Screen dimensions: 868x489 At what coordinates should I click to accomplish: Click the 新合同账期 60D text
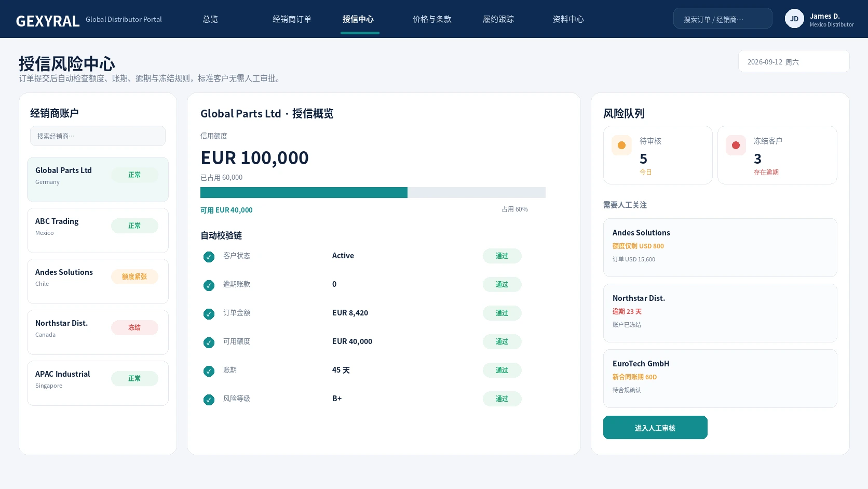(x=634, y=377)
